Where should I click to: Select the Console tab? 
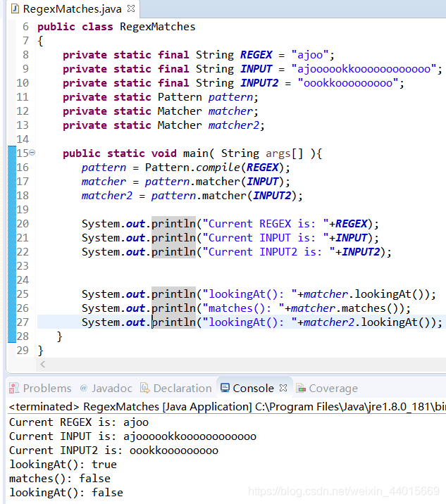point(253,389)
